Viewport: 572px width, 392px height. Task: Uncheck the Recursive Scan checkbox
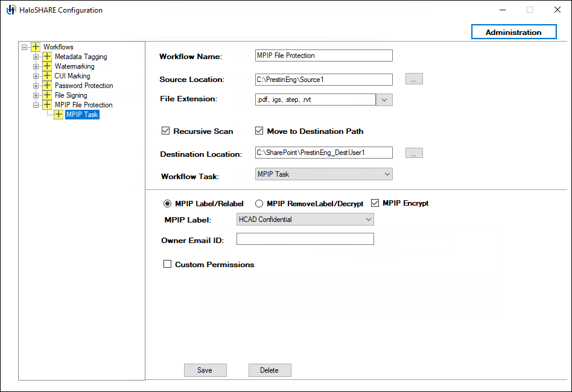[x=165, y=131]
